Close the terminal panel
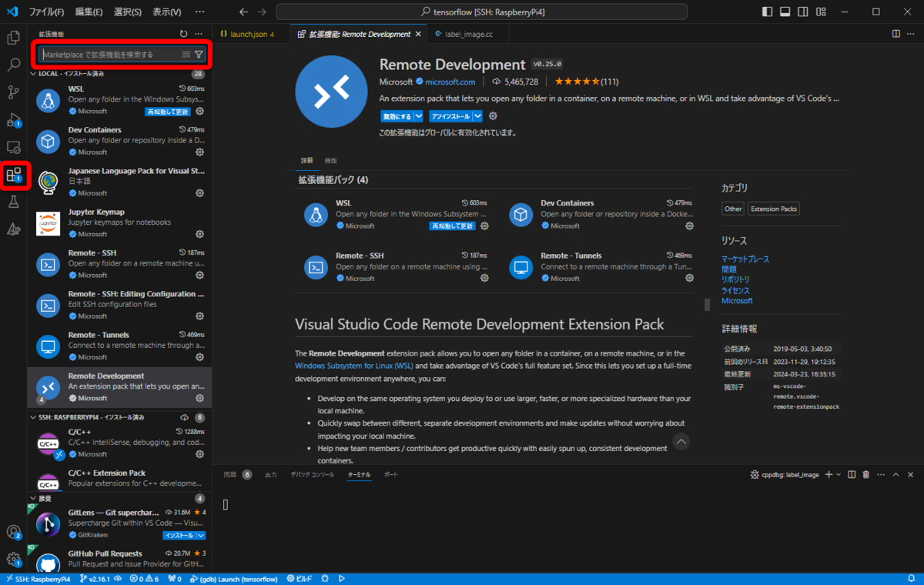Viewport: 924px width, 585px height. [x=911, y=475]
